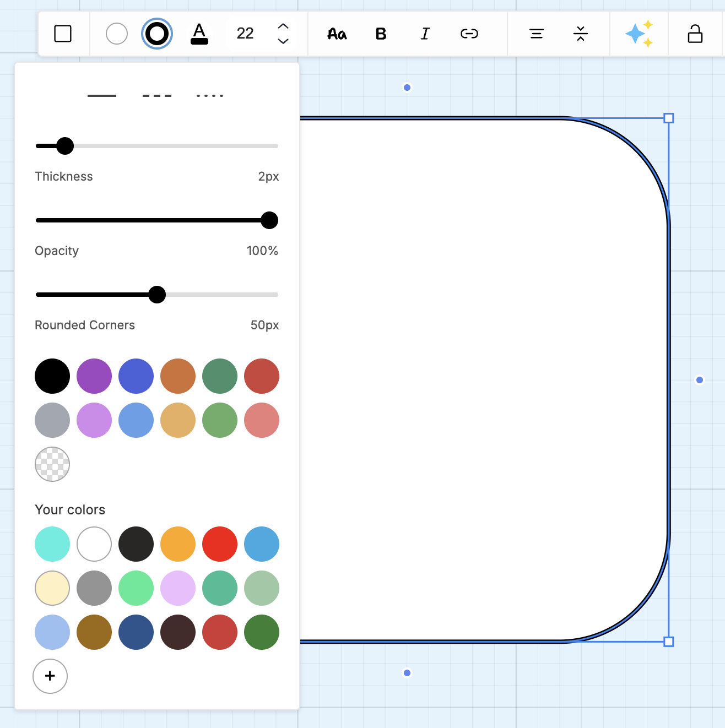Image resolution: width=725 pixels, height=728 pixels.
Task: Select the bright red swatch in Your colors
Action: (220, 544)
